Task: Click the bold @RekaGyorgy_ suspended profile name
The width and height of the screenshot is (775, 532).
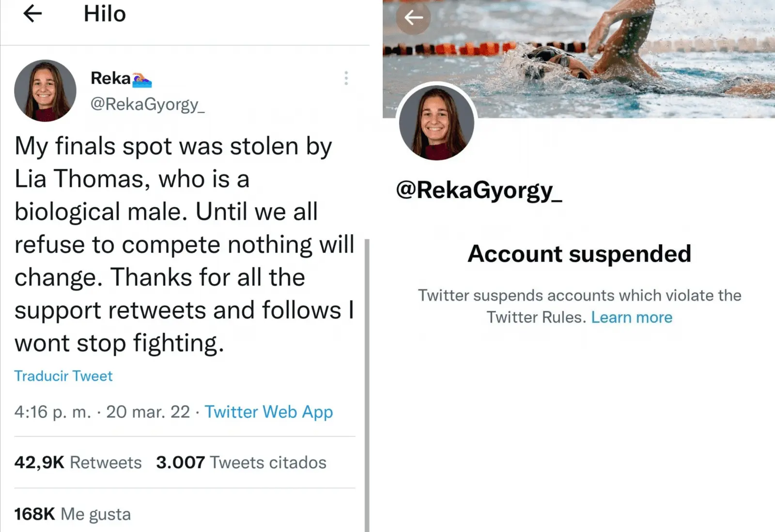Action: point(479,191)
